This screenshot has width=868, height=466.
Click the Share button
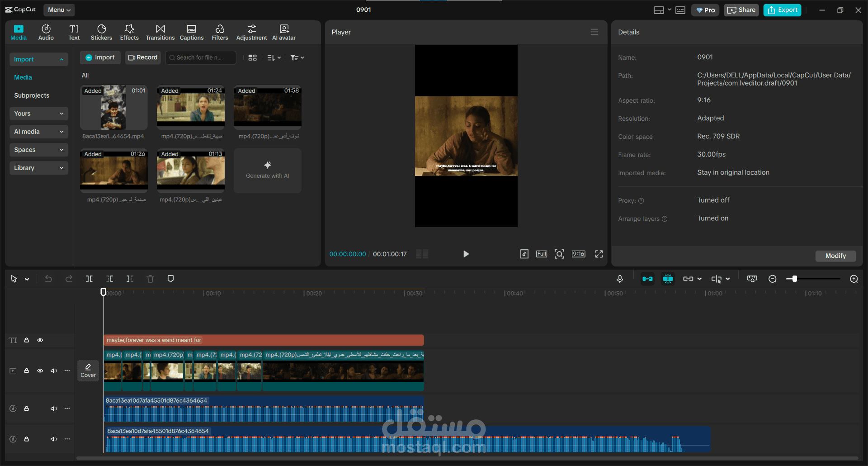coord(741,10)
